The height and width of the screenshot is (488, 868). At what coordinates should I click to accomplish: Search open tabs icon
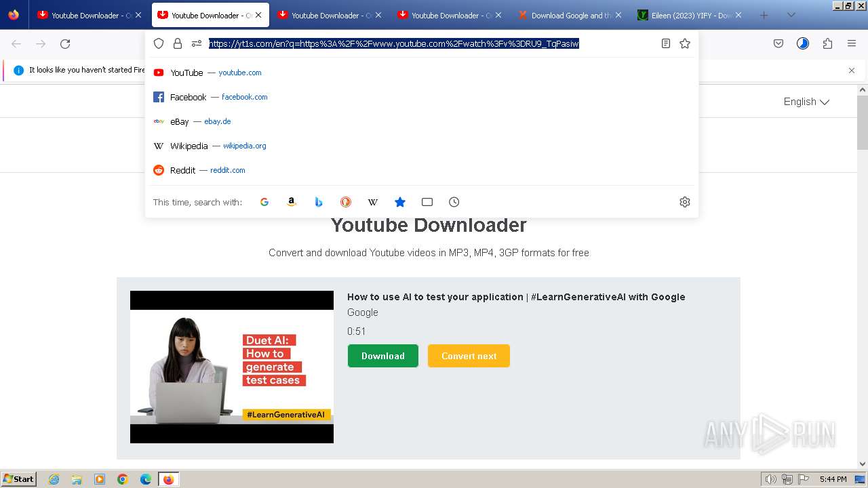point(427,202)
